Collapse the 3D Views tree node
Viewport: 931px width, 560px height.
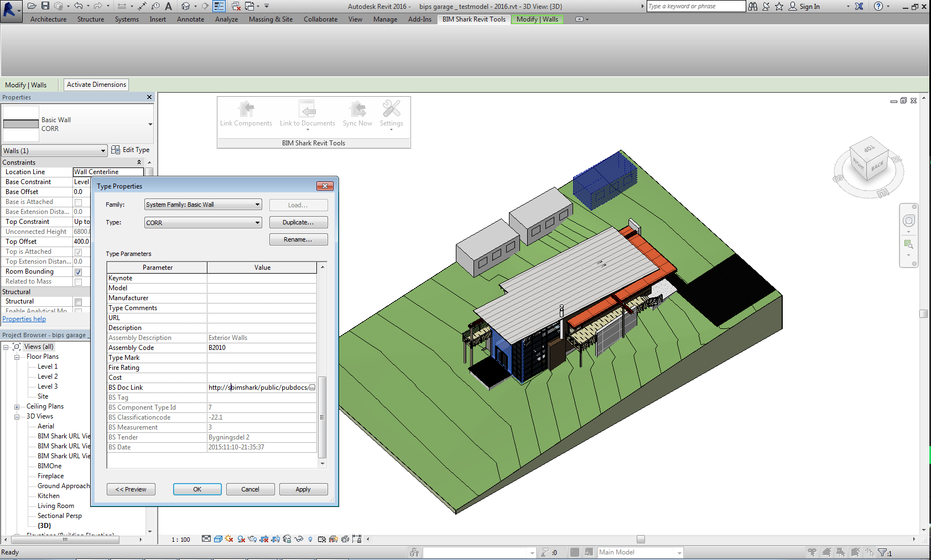pyautogui.click(x=17, y=417)
